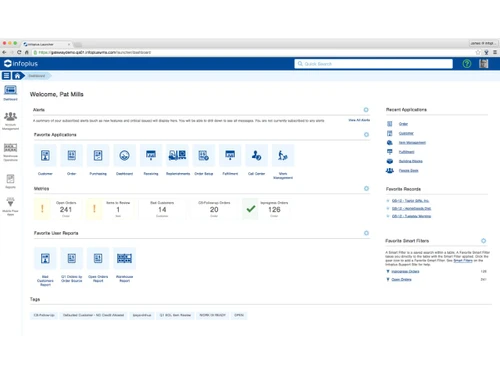
Task: Open the Alerts section gear settings
Action: (366, 110)
